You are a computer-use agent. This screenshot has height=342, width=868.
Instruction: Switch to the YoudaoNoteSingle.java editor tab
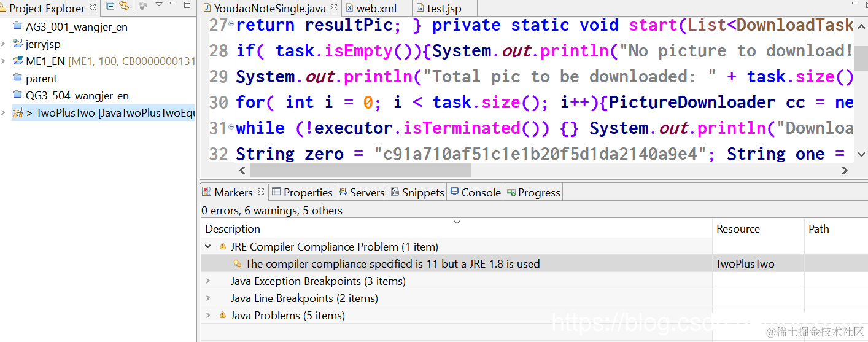coord(269,9)
